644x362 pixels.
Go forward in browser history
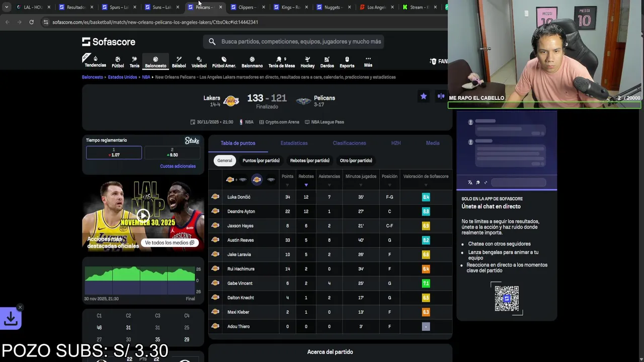point(19,22)
